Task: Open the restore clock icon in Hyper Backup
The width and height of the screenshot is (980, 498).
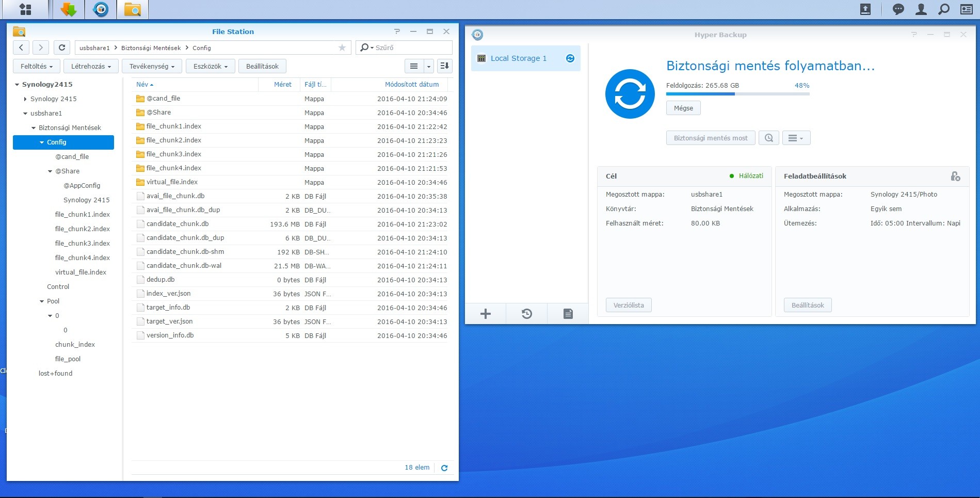Action: click(526, 314)
